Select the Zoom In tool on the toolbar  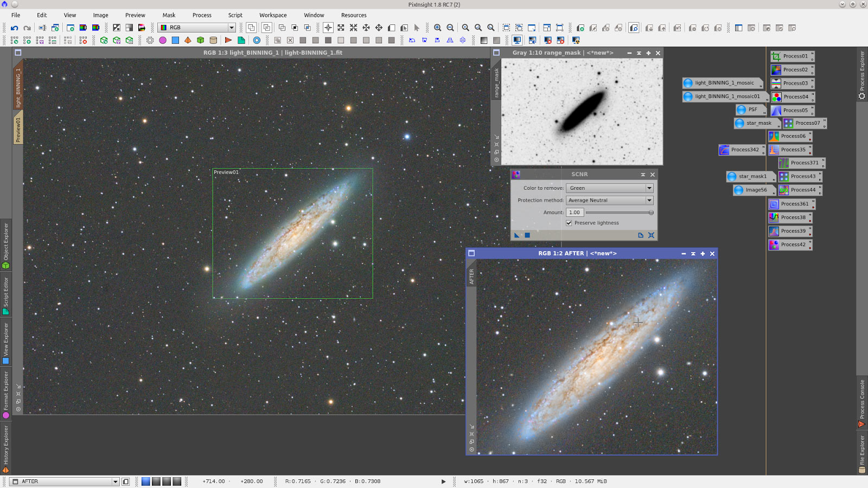[x=438, y=28]
